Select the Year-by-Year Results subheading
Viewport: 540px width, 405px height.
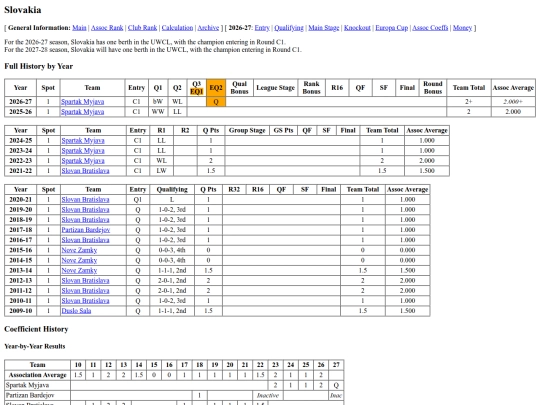click(x=35, y=346)
